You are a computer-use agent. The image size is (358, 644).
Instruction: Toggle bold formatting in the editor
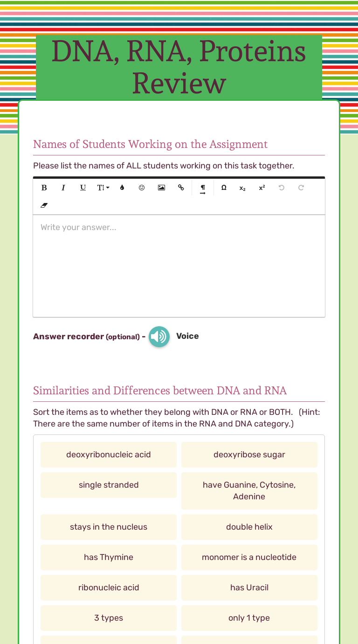pos(44,188)
